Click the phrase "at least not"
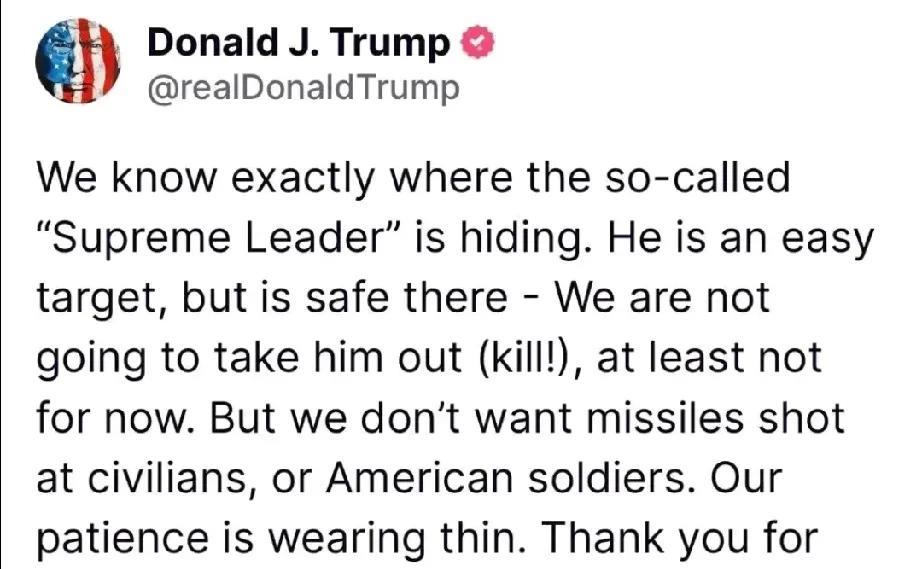The height and width of the screenshot is (569, 922). point(709,358)
